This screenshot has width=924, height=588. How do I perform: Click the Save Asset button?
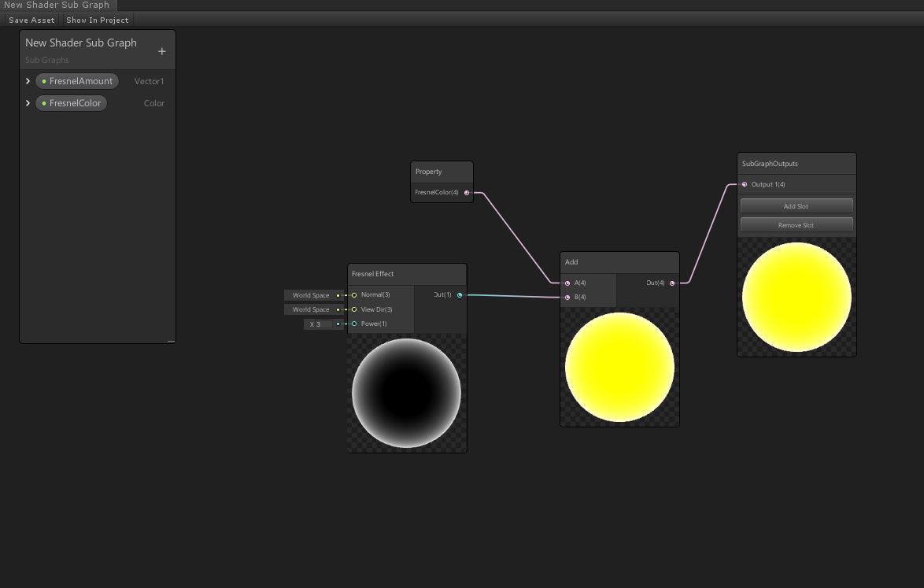31,20
